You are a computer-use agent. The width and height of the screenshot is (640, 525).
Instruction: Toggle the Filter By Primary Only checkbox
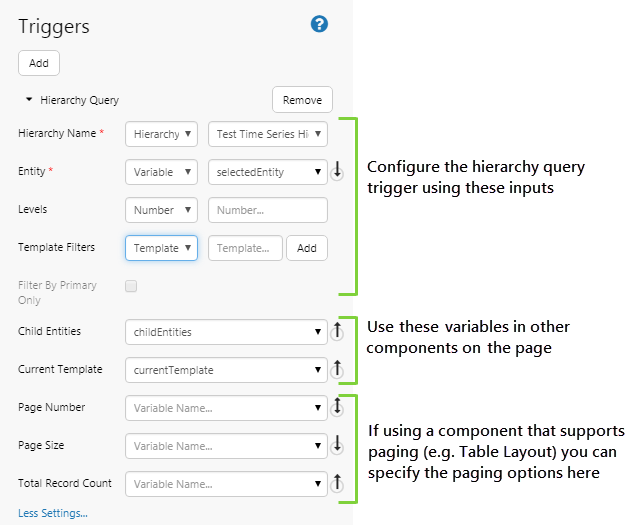pyautogui.click(x=131, y=286)
